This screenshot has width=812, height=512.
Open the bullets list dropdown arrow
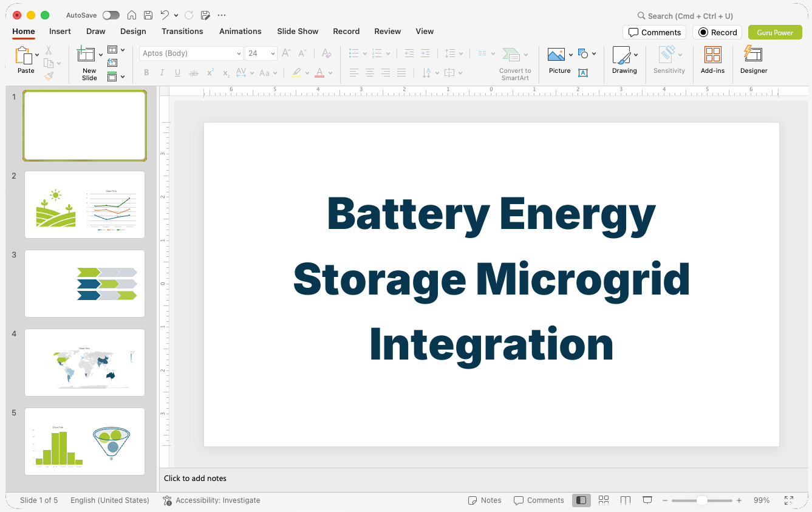pos(364,53)
